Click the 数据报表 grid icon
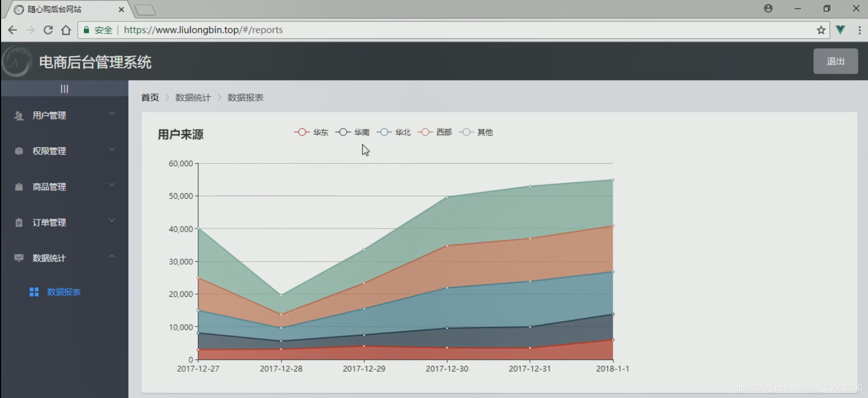868x398 pixels. (34, 292)
